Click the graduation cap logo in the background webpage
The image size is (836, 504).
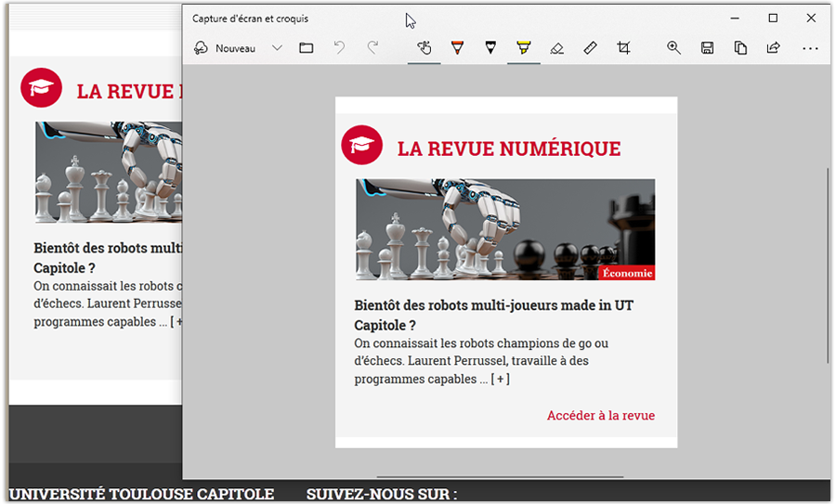[41, 88]
